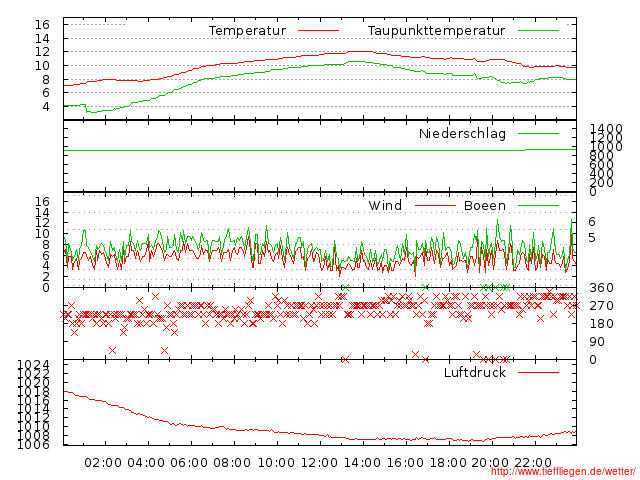This screenshot has width=640, height=480.
Task: Select the 12:00 time axis label
Action: click(x=320, y=462)
